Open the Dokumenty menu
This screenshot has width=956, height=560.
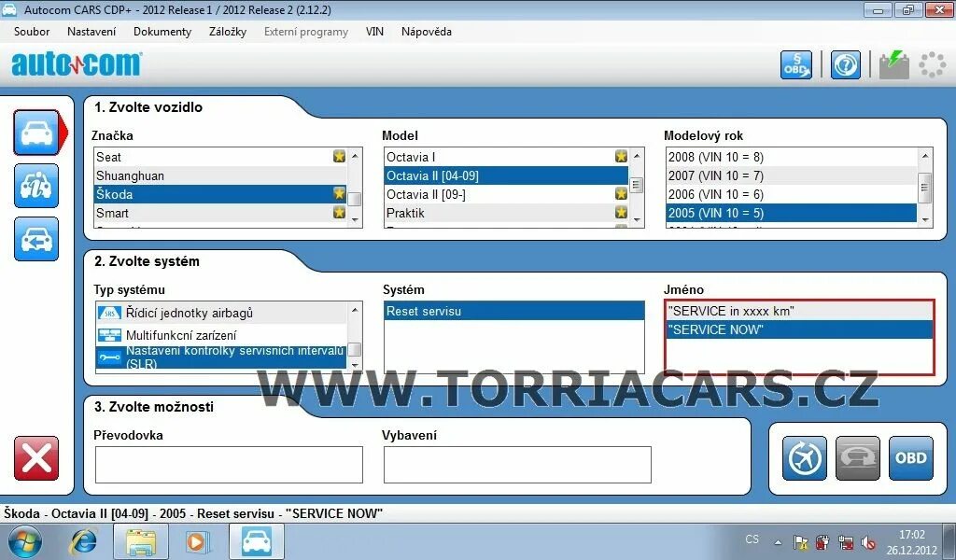[162, 32]
